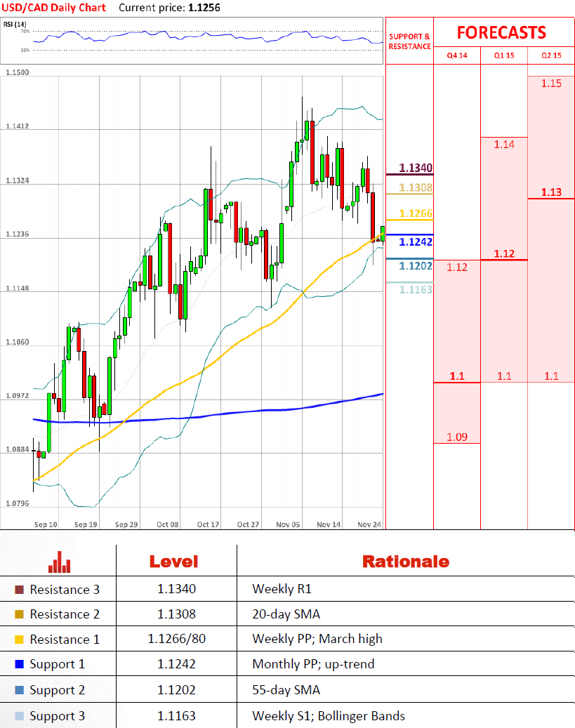Click the 1.1500 price axis label
Screen dimensions: 575x728
[17, 72]
